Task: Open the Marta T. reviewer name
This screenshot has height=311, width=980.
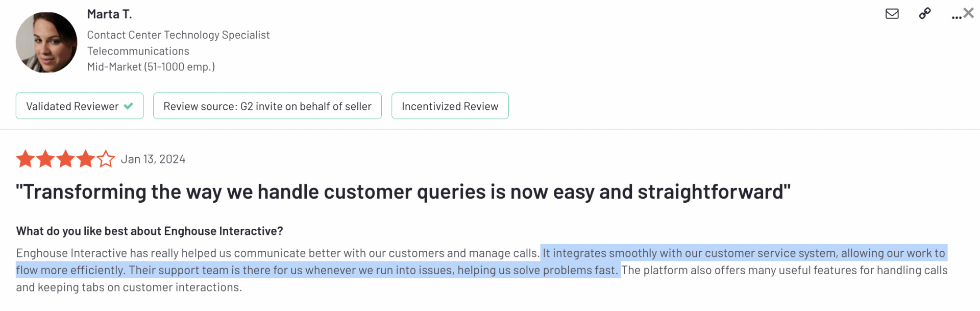Action: click(109, 14)
